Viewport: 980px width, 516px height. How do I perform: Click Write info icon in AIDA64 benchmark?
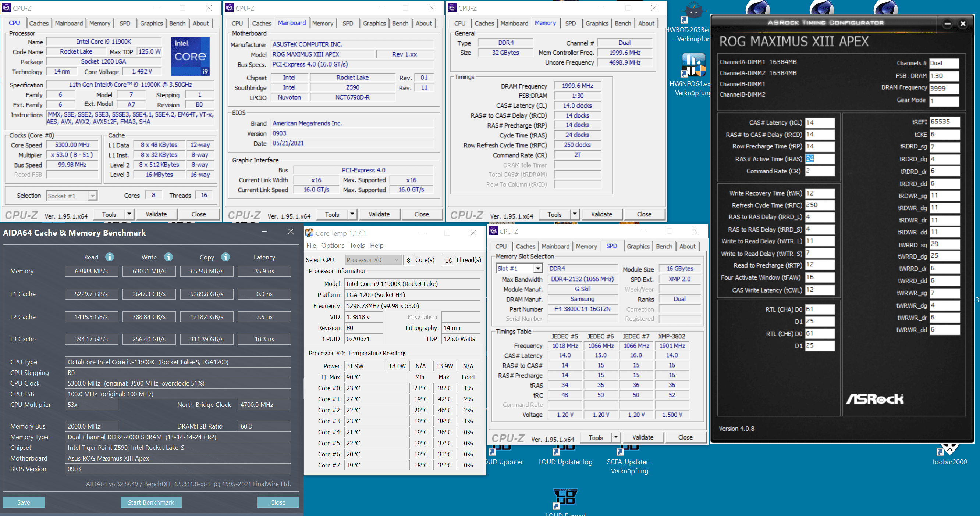coord(168,257)
